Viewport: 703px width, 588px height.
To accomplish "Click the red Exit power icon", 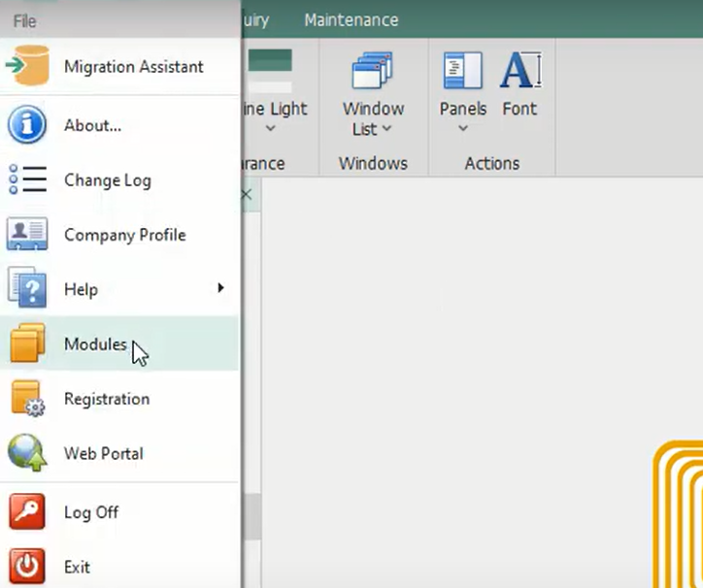I will pos(27,566).
